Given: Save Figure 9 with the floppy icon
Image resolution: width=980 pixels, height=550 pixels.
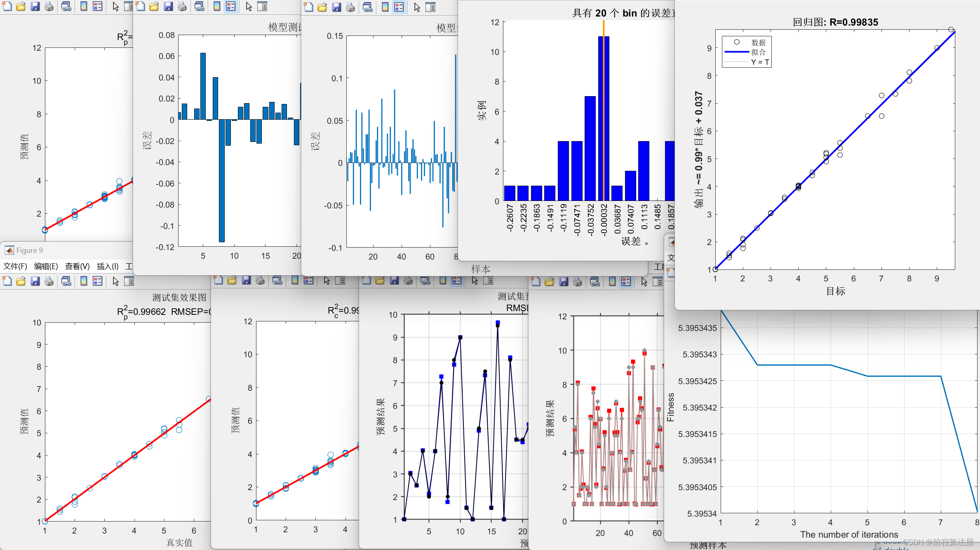Looking at the screenshot, I should point(35,281).
